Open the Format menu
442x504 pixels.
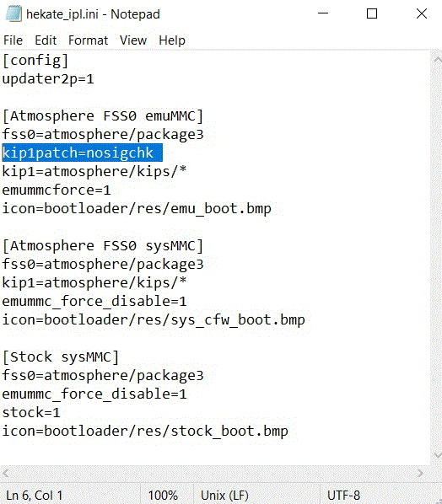pos(88,40)
